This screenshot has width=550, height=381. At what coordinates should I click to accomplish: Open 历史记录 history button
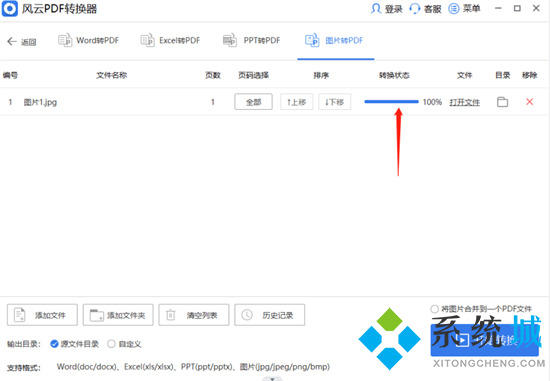(x=269, y=315)
